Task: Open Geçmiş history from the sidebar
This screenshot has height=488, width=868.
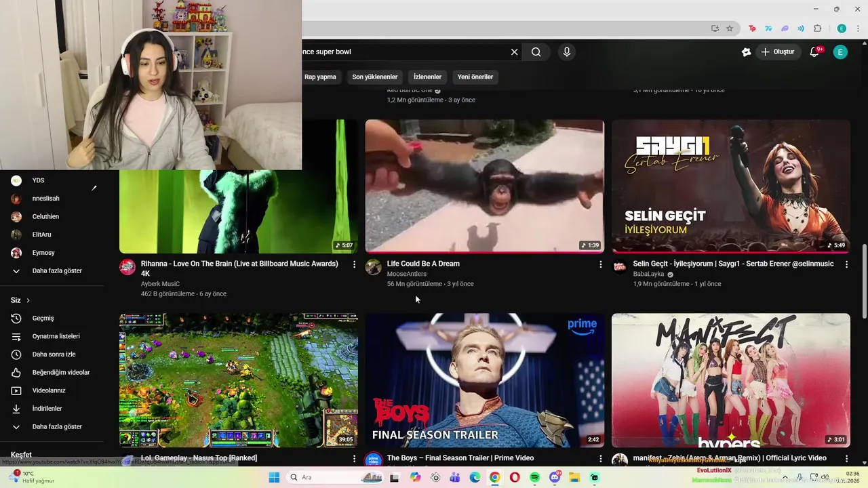Action: pos(52,318)
